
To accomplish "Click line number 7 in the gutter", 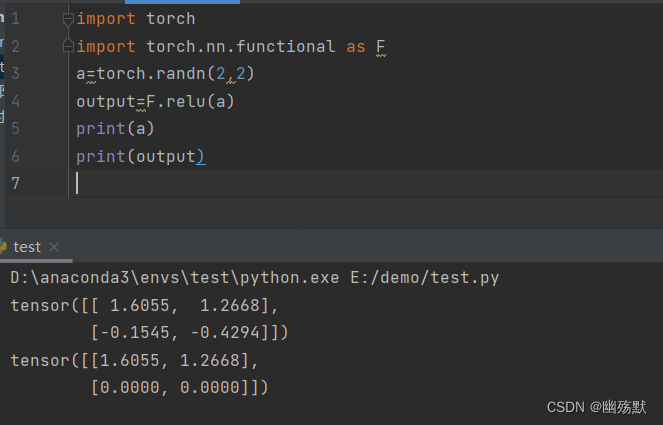I will coord(15,184).
